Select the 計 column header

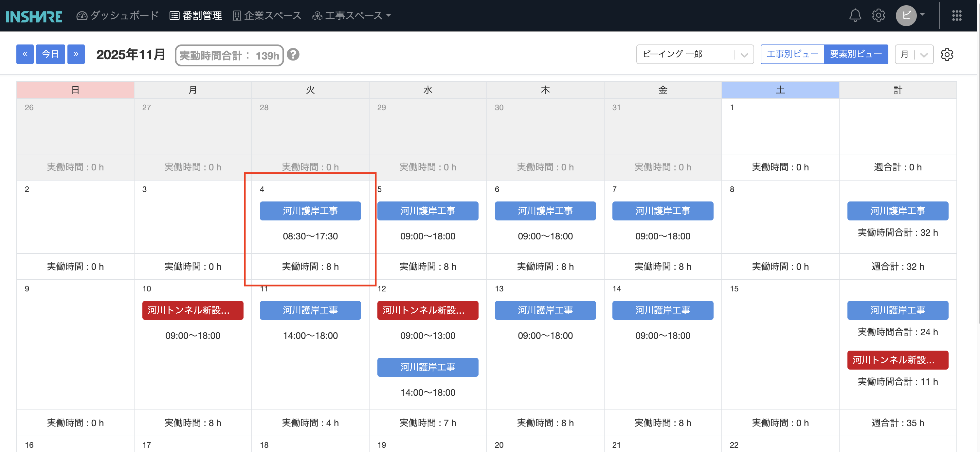[898, 90]
